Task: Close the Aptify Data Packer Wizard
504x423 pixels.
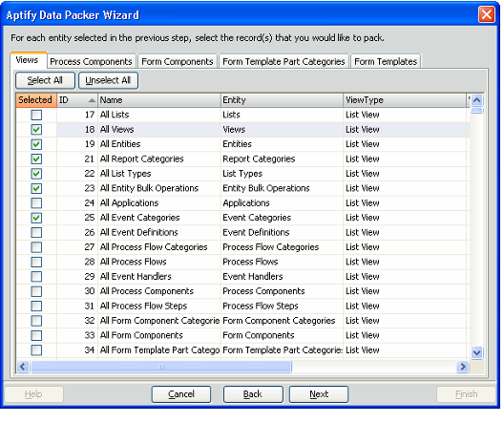Action: (x=486, y=14)
